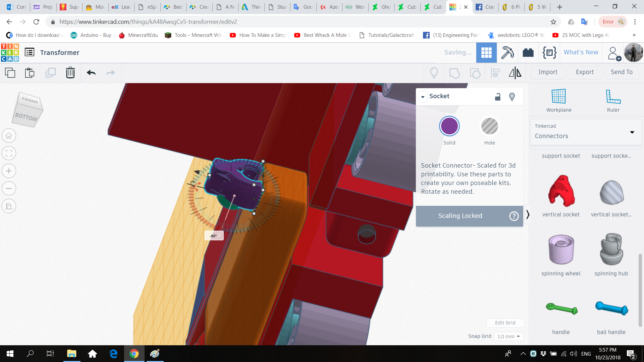Select the Fit view icon
This screenshot has width=644, height=362.
9,153
